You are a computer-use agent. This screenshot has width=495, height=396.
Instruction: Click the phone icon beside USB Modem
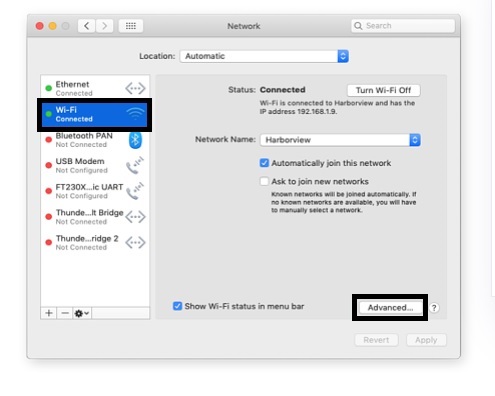click(x=135, y=165)
